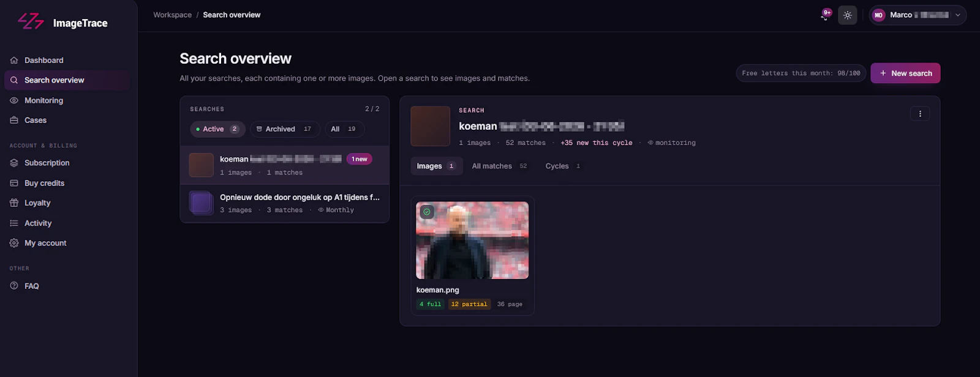The height and width of the screenshot is (377, 980).
Task: Show All 19 searches
Action: 344,129
